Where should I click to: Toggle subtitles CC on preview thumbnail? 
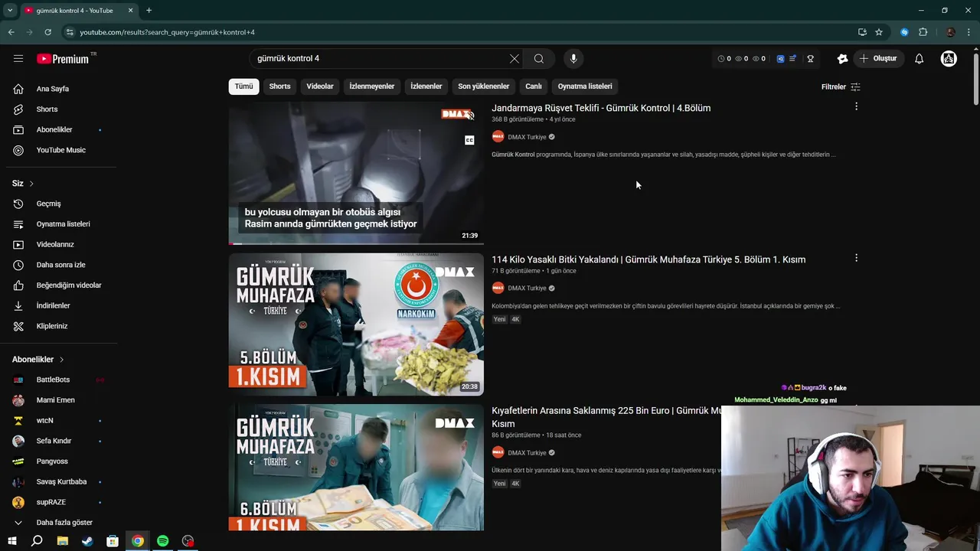coord(469,140)
